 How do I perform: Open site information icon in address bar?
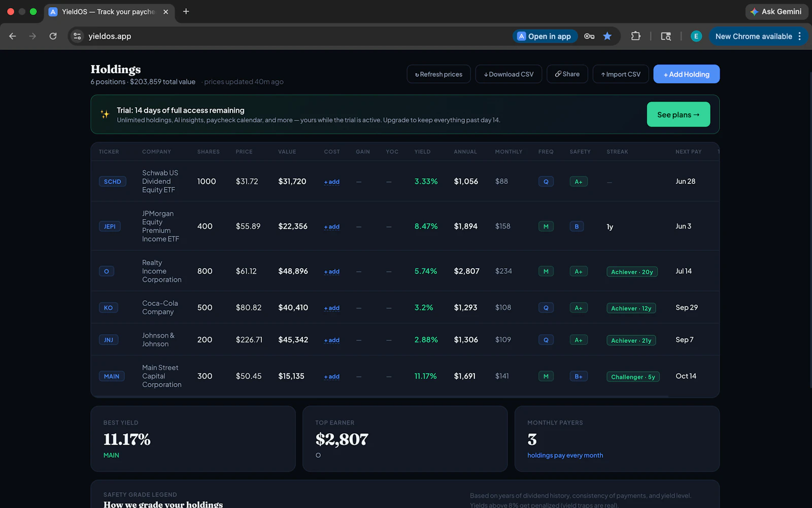coord(77,36)
